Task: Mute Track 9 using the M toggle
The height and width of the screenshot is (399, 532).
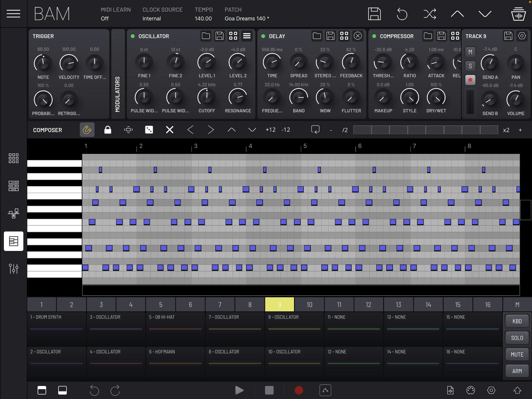Action: [470, 52]
